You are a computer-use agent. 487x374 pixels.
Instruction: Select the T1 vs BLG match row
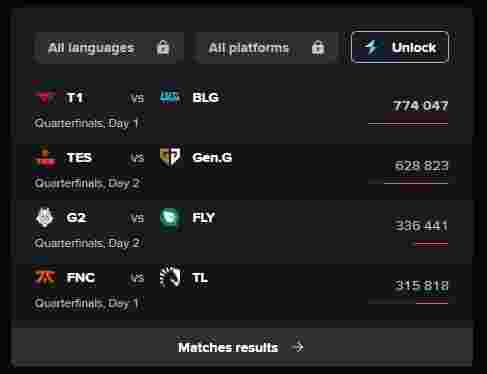click(x=242, y=108)
